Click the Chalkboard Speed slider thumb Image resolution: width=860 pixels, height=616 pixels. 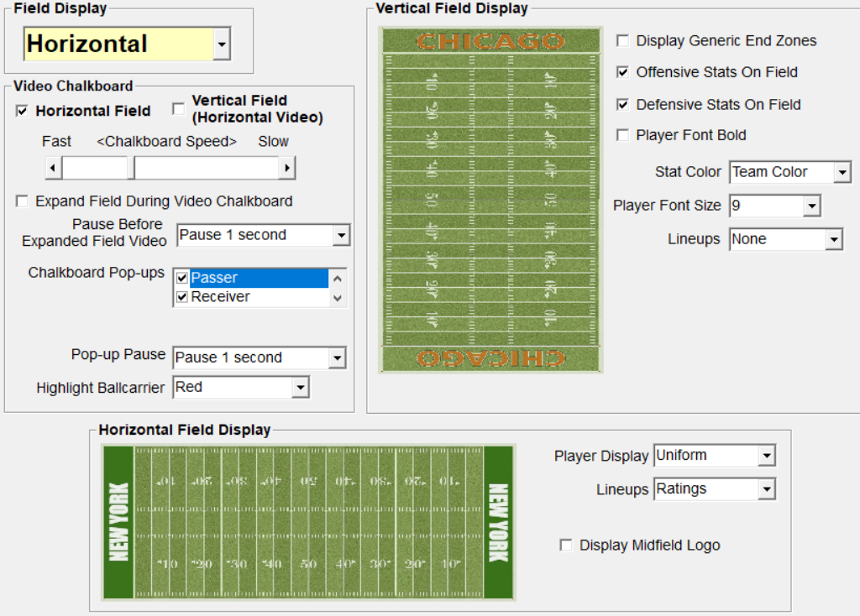131,169
